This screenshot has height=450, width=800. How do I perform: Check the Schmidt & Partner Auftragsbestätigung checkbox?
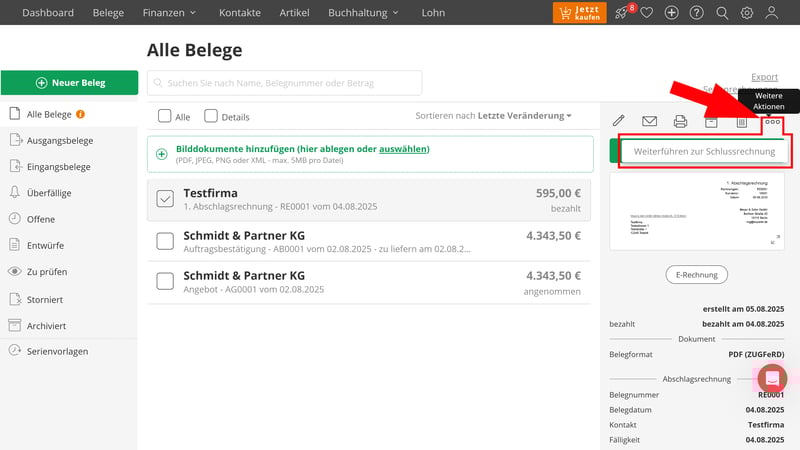[x=165, y=241]
